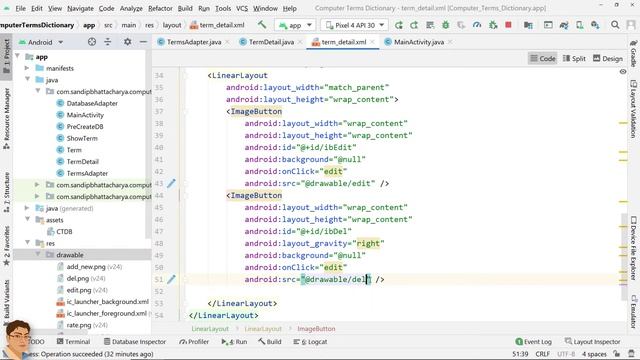Click the Sync Project with Gradle icon

564,25
